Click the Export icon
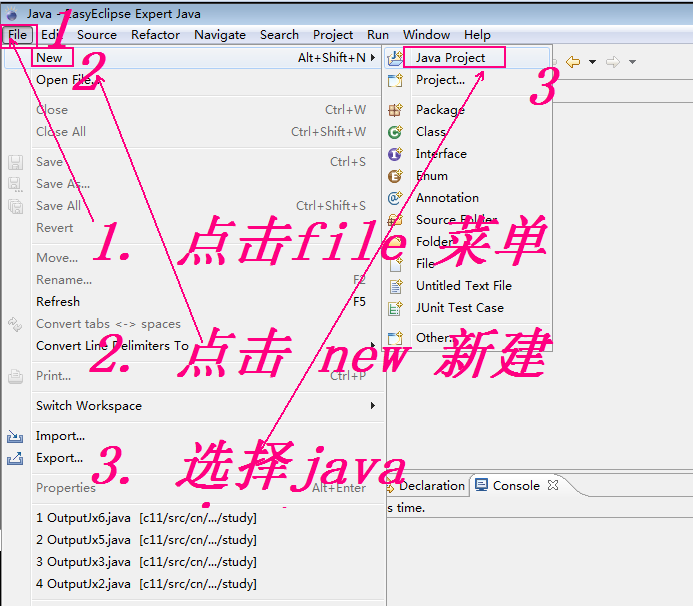 pos(15,458)
